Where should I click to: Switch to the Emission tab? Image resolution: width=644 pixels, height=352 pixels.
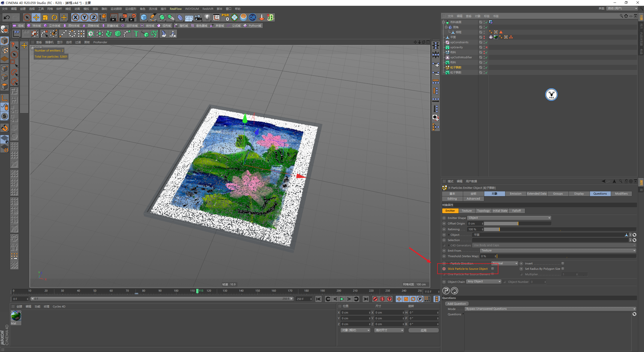(516, 194)
